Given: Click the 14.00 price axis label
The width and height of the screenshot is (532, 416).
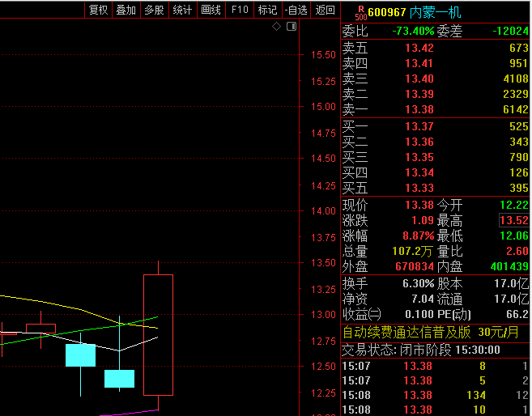Looking at the screenshot, I should click(323, 211).
